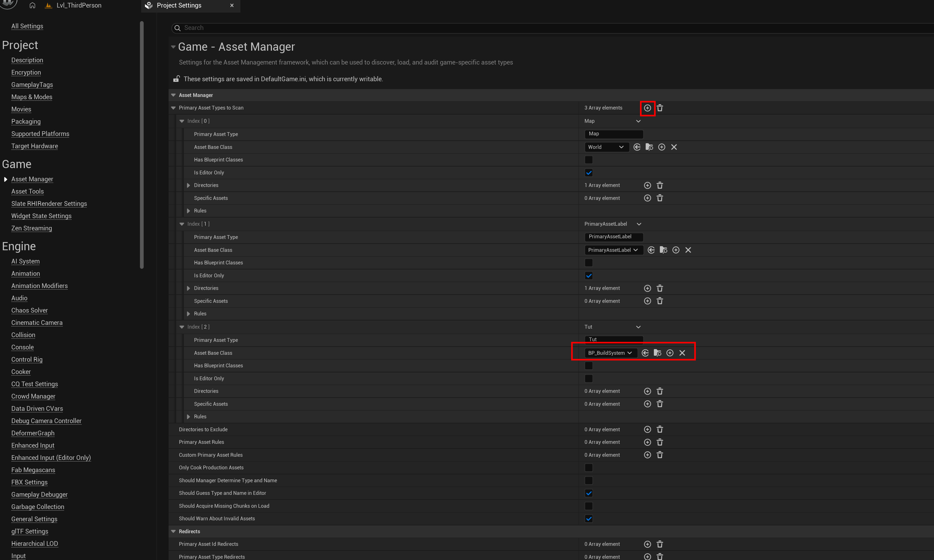Click the browse-to-asset icon beside the World class
The image size is (934, 560).
pyautogui.click(x=649, y=147)
